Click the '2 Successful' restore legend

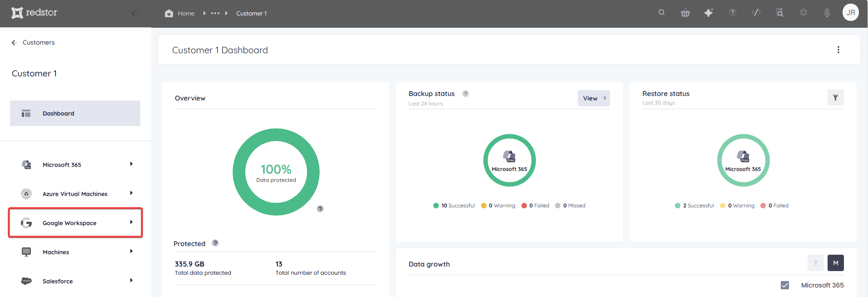coord(694,206)
